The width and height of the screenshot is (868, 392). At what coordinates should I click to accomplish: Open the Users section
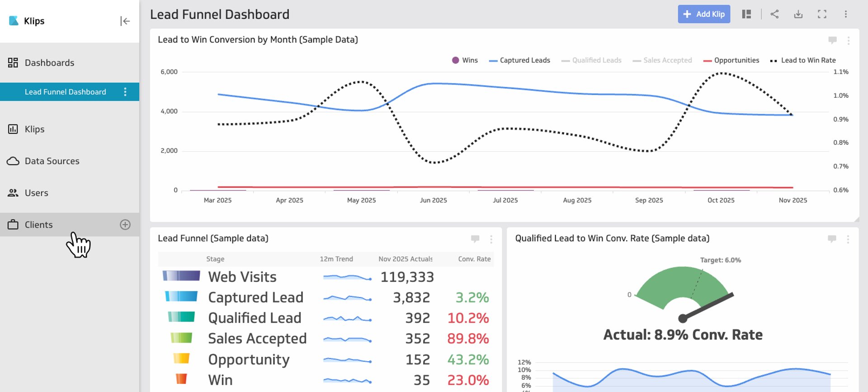[x=36, y=193]
